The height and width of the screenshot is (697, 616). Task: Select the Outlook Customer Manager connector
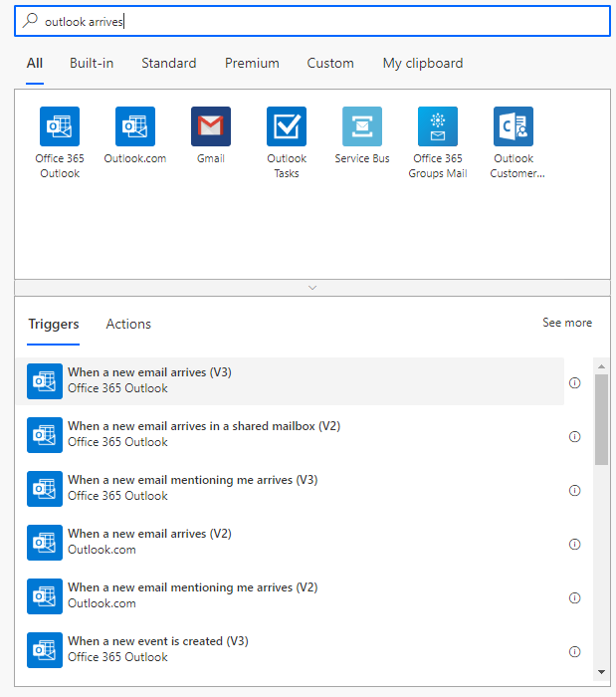[x=513, y=126]
